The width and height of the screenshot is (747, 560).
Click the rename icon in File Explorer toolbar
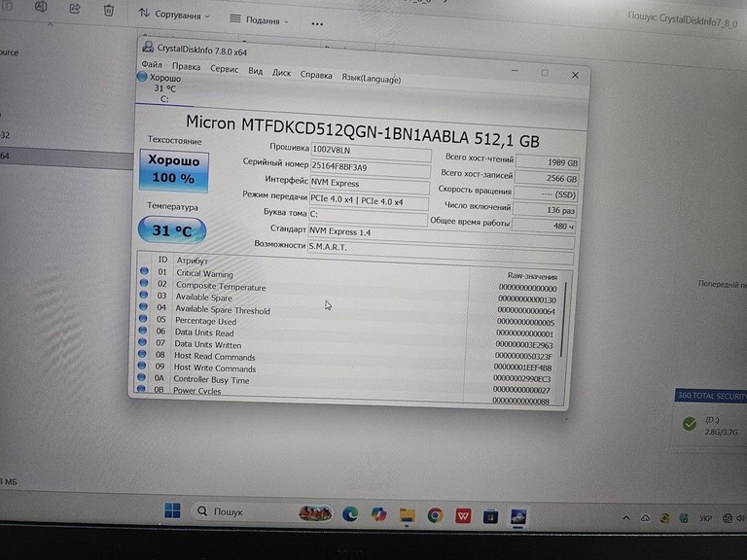pyautogui.click(x=41, y=7)
